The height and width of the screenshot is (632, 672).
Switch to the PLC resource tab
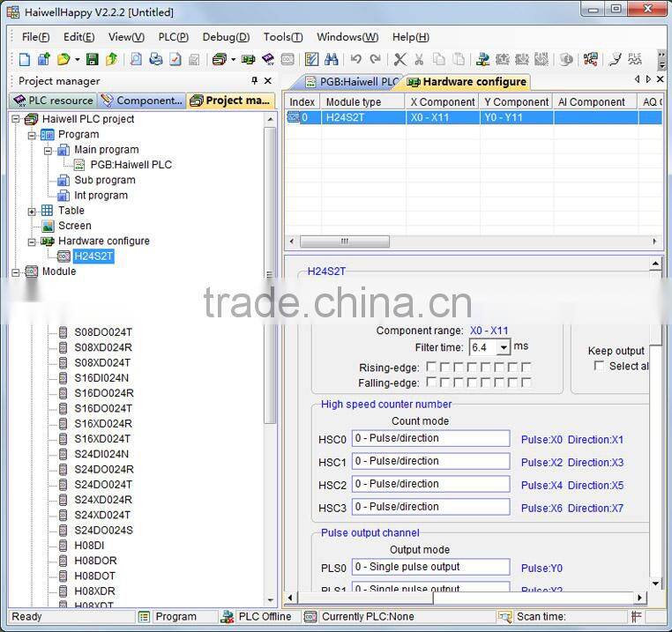pyautogui.click(x=53, y=100)
